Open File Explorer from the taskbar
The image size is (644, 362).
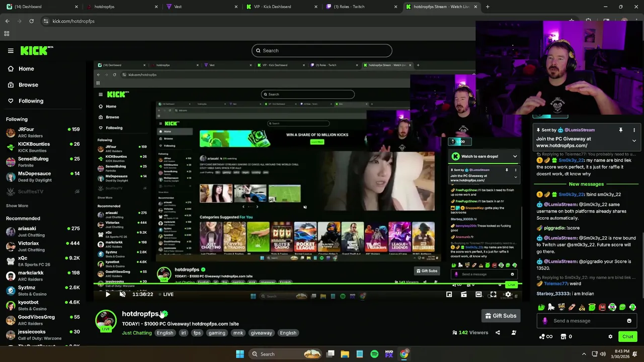[x=345, y=354]
